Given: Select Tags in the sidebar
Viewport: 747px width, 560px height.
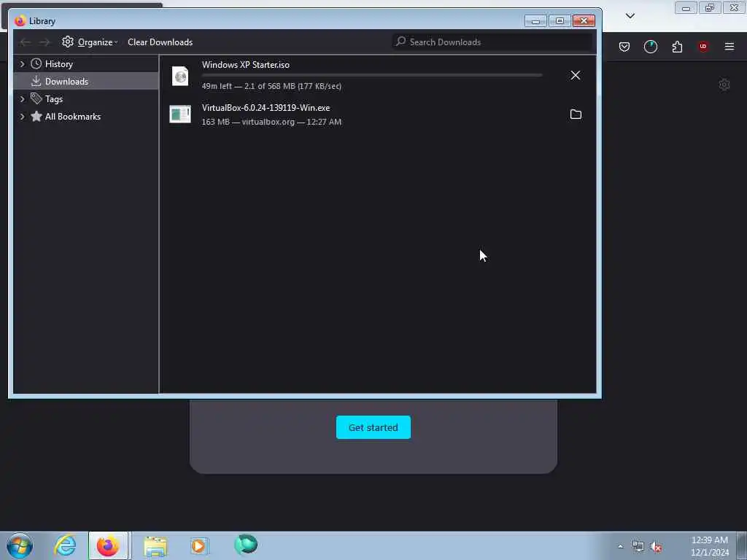Looking at the screenshot, I should (54, 99).
